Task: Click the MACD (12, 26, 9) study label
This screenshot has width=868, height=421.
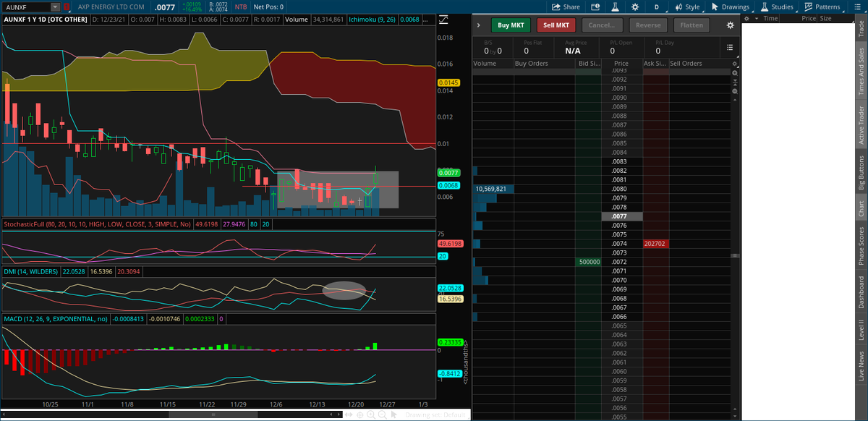Action: point(55,318)
